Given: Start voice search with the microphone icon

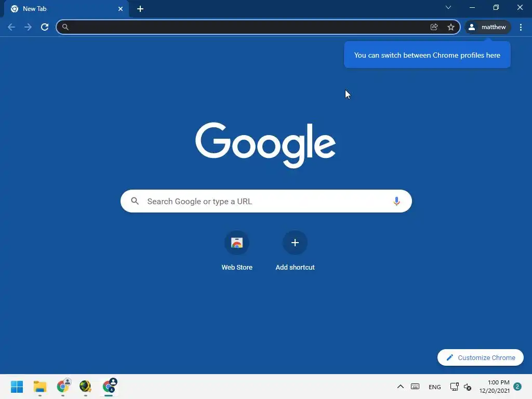Looking at the screenshot, I should [396, 201].
